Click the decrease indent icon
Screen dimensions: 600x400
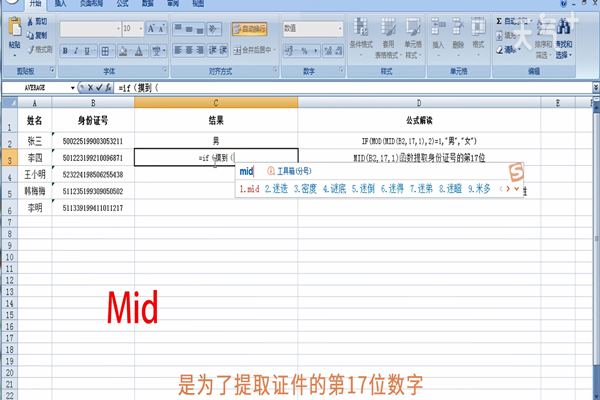[213, 50]
